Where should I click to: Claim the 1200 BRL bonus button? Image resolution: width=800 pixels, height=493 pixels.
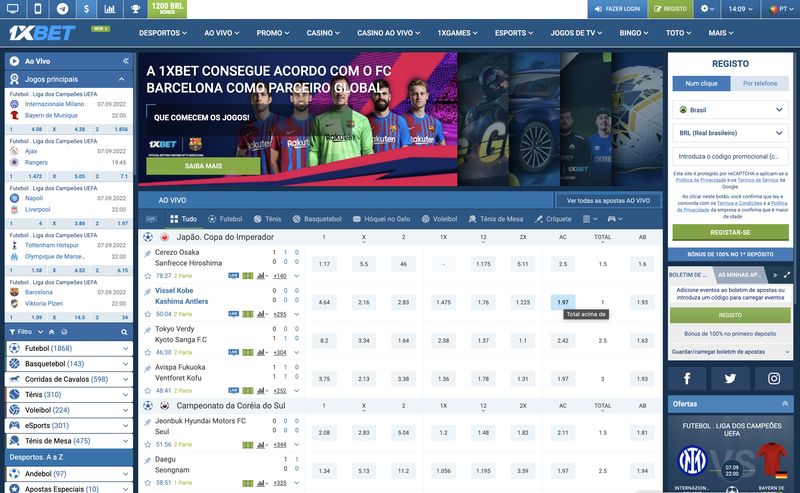(167, 9)
